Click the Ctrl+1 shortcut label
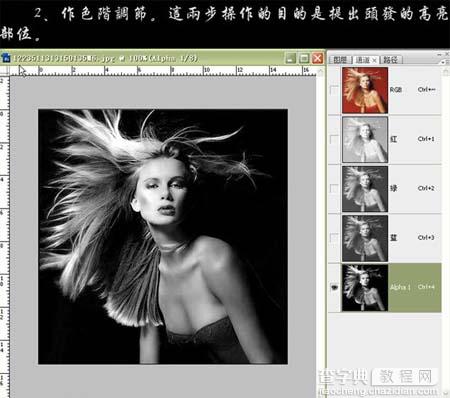 click(x=426, y=139)
